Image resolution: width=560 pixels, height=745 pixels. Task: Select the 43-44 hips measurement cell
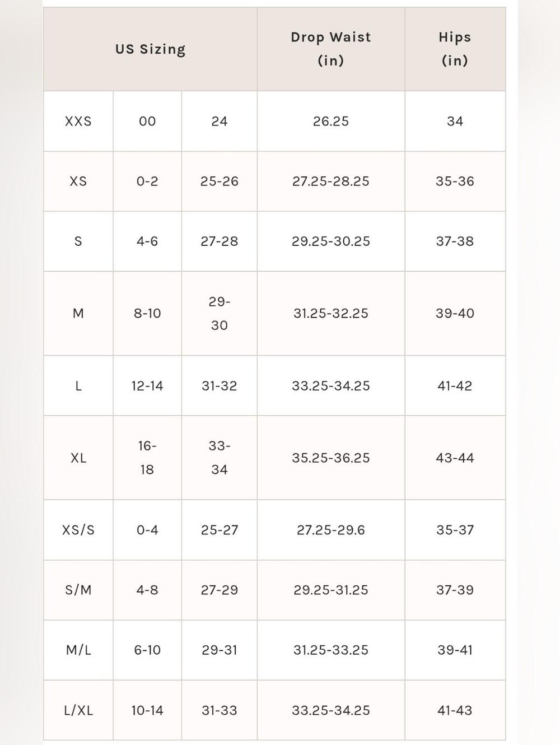pyautogui.click(x=455, y=458)
